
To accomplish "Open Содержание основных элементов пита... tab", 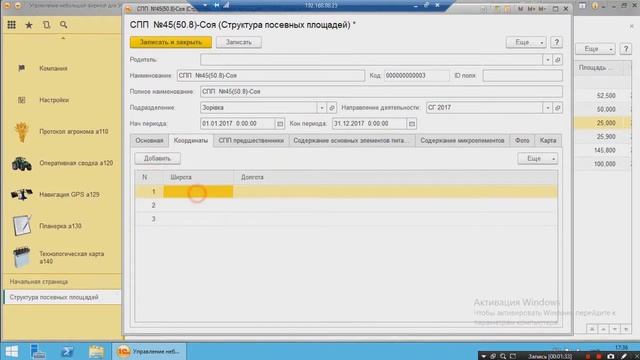I will 352,140.
